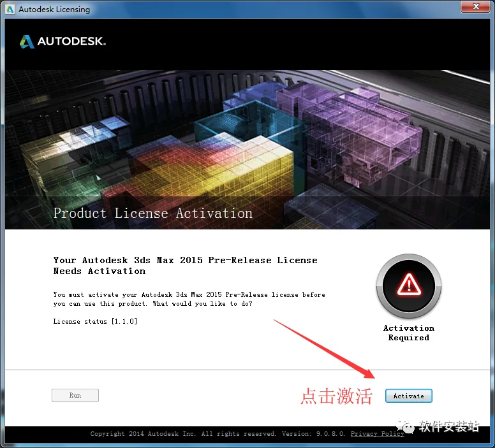Click the Autodesk icon in title bar
Screen dimensions: 495x448
tap(10, 10)
